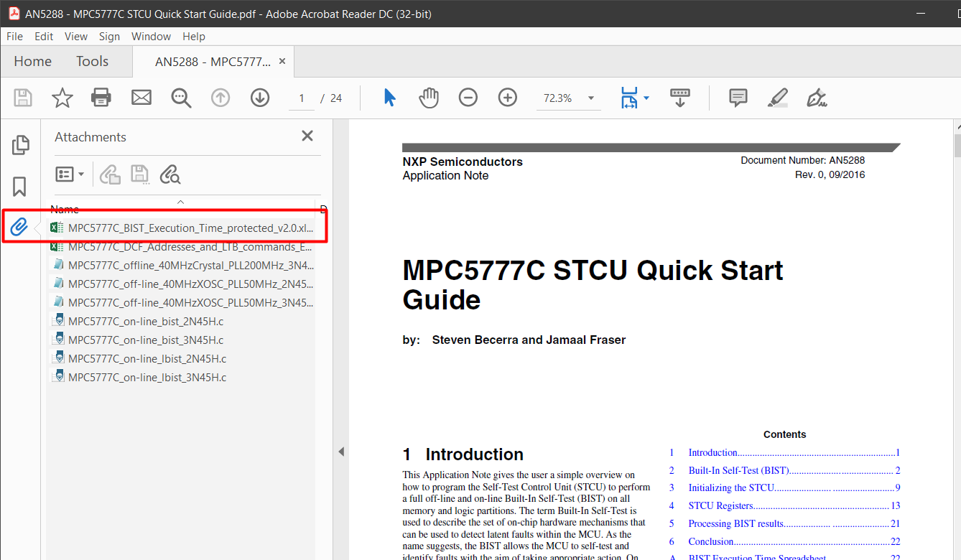The image size is (961, 560).
Task: Collapse the Attachments panel via paperclip icon
Action: (20, 226)
